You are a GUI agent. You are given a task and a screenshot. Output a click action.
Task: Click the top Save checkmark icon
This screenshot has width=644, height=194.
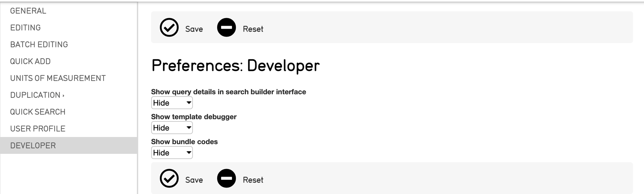point(169,28)
